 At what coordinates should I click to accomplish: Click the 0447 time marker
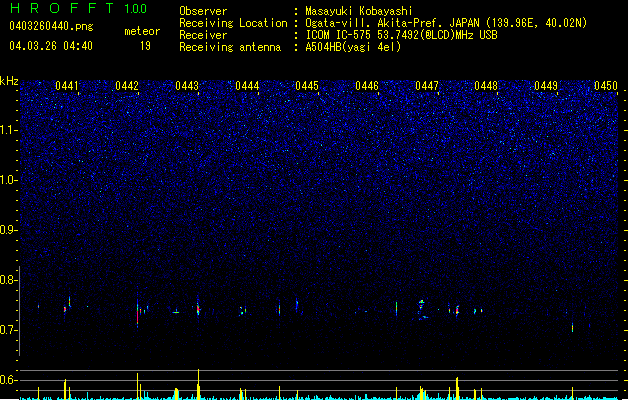[427, 86]
